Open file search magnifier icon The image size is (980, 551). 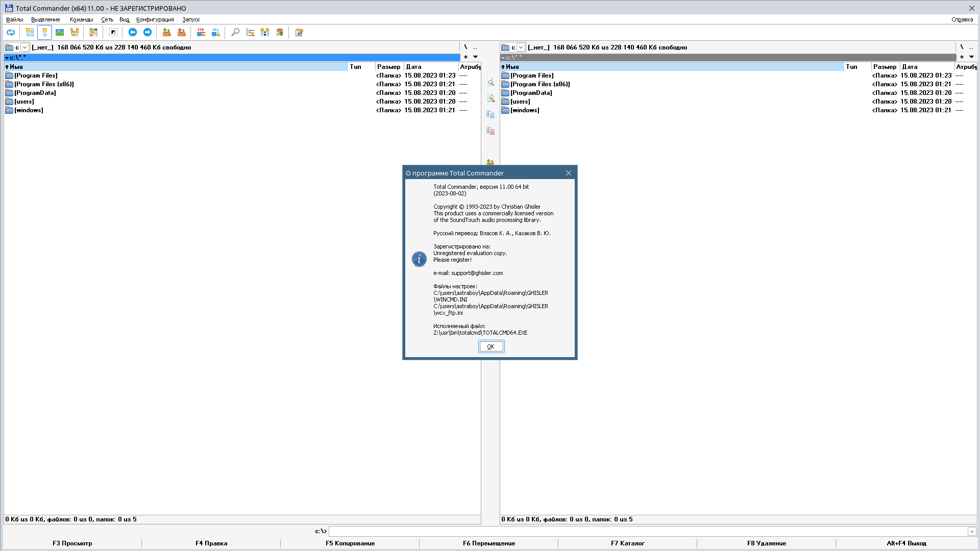(235, 32)
